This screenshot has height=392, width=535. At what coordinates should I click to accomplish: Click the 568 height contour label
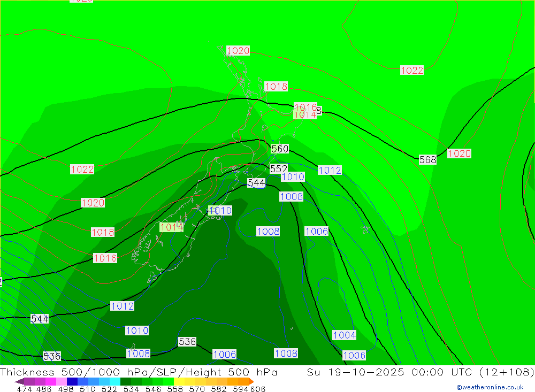point(427,160)
